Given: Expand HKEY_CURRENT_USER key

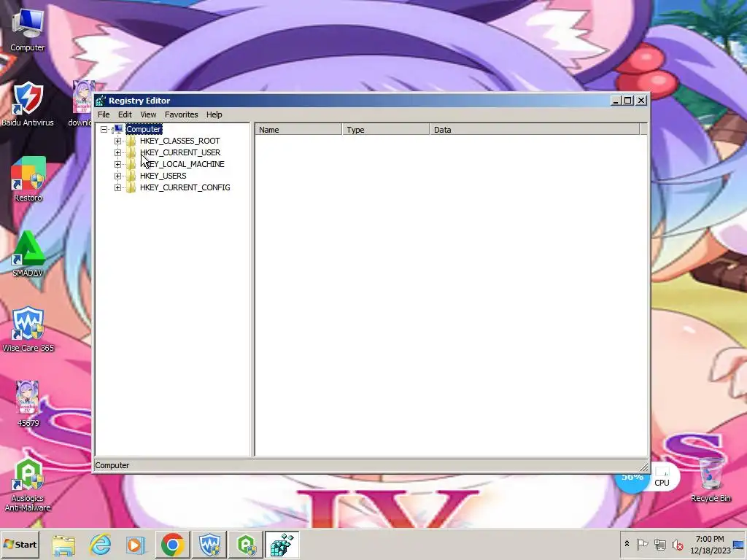Looking at the screenshot, I should (117, 153).
